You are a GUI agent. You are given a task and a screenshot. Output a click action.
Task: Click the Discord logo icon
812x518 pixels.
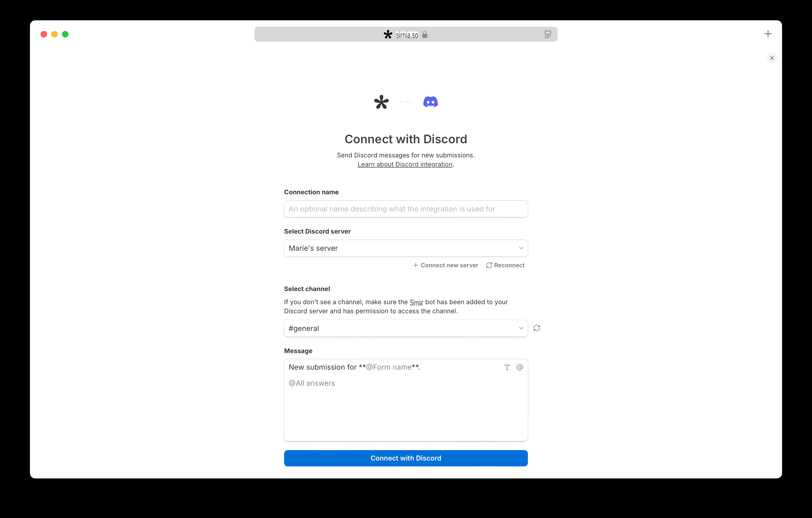[x=430, y=102]
